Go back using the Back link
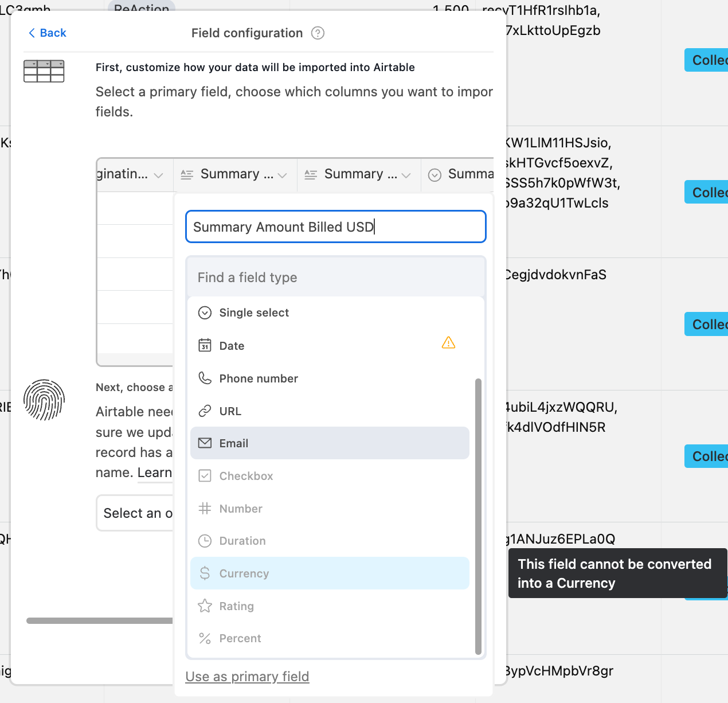 pyautogui.click(x=48, y=33)
